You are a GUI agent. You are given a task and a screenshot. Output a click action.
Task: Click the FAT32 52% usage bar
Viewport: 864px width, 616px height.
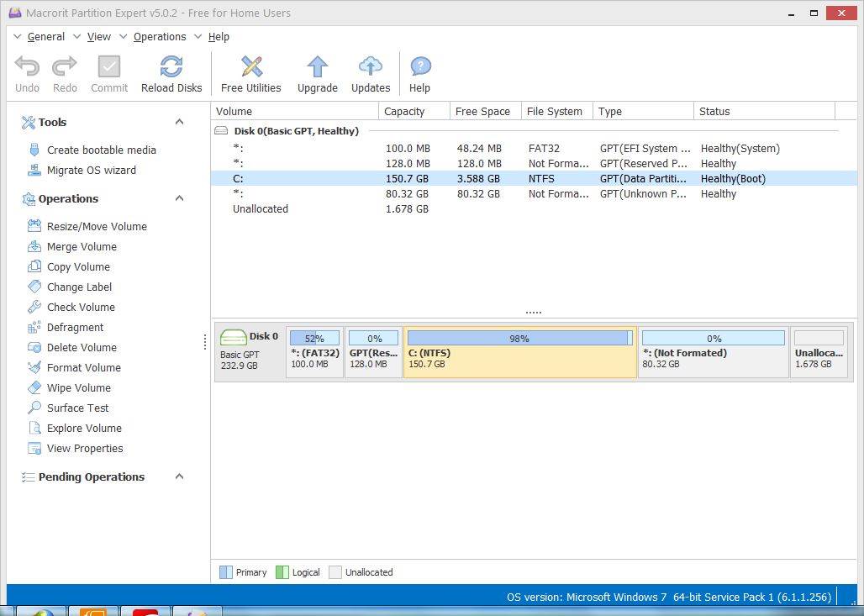click(314, 339)
